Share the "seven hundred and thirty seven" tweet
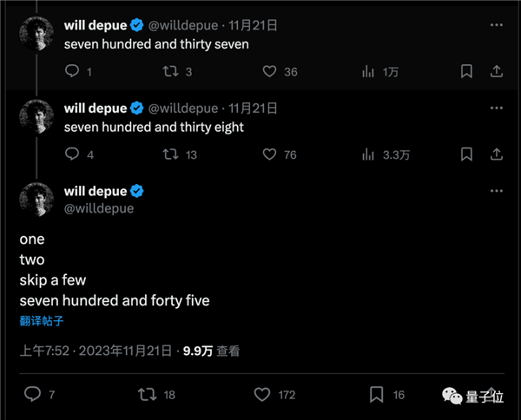This screenshot has height=420, width=521. 497,71
